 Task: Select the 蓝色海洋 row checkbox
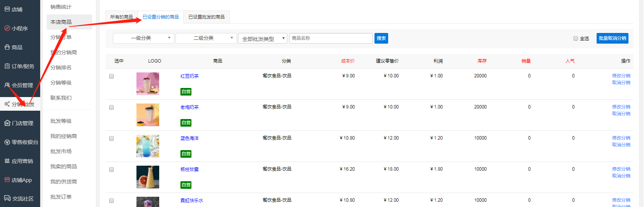(x=111, y=138)
